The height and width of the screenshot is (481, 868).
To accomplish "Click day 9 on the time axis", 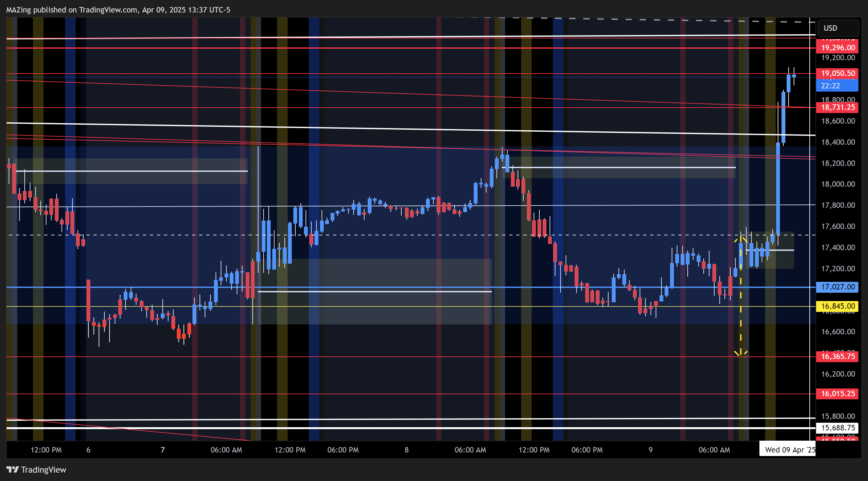I will click(x=651, y=450).
